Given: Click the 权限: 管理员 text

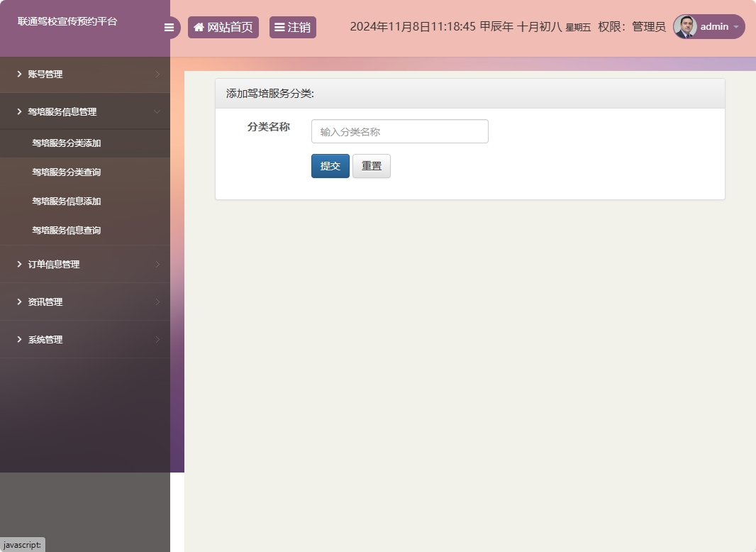Looking at the screenshot, I should pyautogui.click(x=632, y=26).
